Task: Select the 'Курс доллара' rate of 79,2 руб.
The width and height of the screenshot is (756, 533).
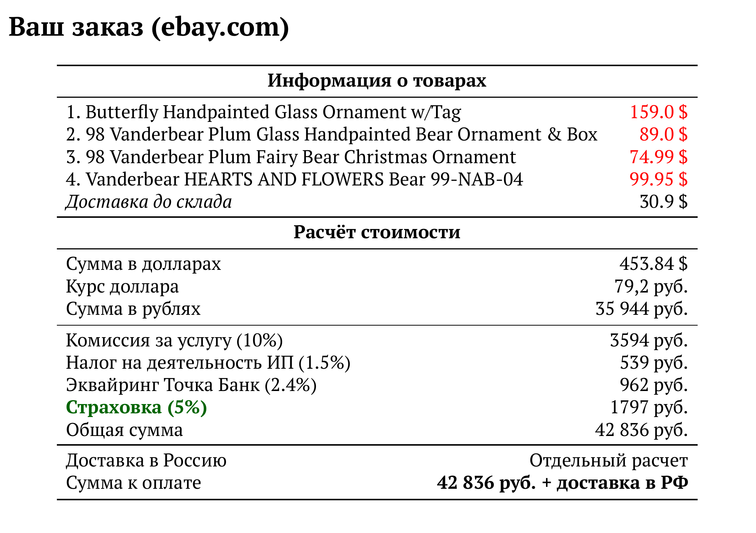Action: [x=651, y=287]
